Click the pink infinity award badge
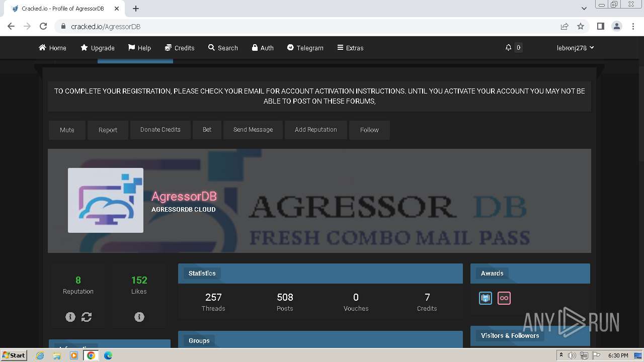The width and height of the screenshot is (644, 362). point(504,298)
